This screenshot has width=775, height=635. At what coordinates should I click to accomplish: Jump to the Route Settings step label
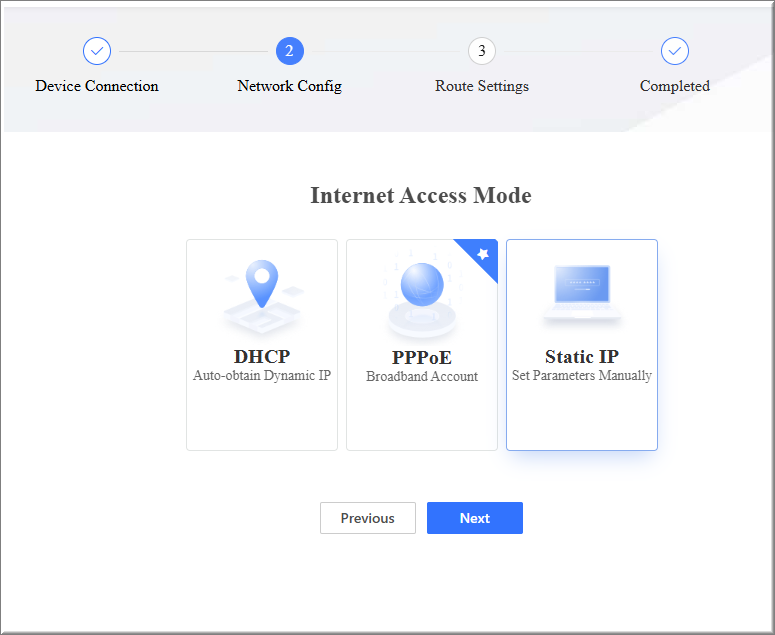coord(482,86)
